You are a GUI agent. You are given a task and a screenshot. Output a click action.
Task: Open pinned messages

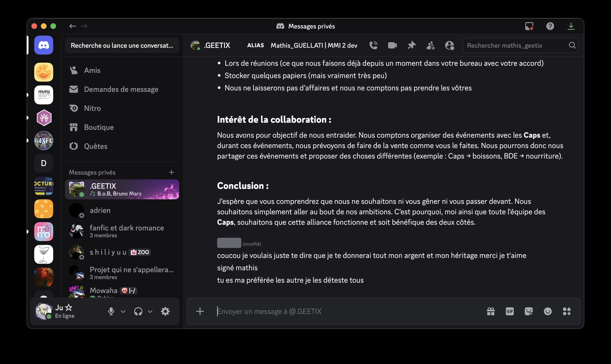pos(411,45)
